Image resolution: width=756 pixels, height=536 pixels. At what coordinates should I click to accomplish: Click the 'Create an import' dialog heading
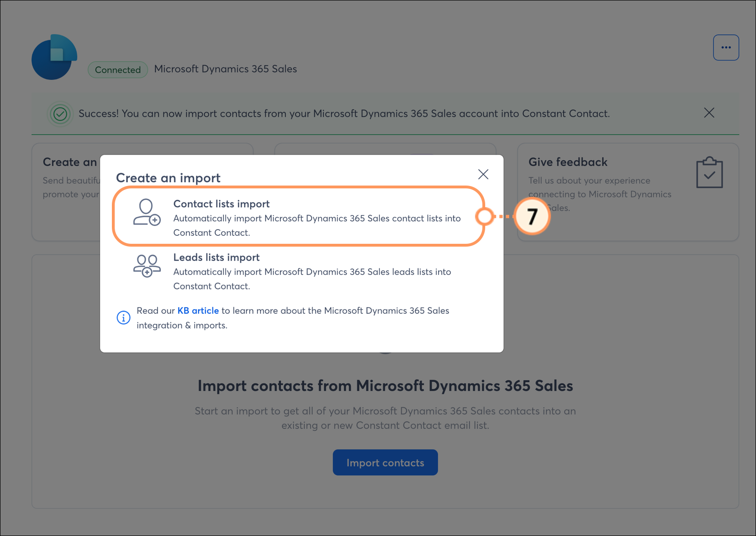168,178
